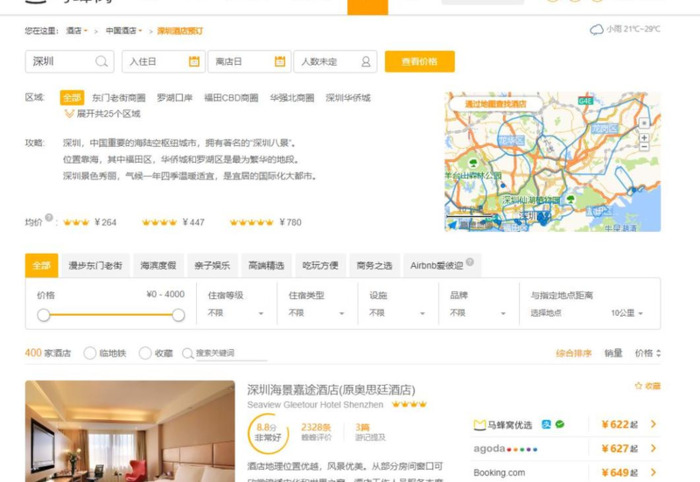The width and height of the screenshot is (700, 482).
Task: Filter by 福田CBD商圈 area
Action: point(231,98)
